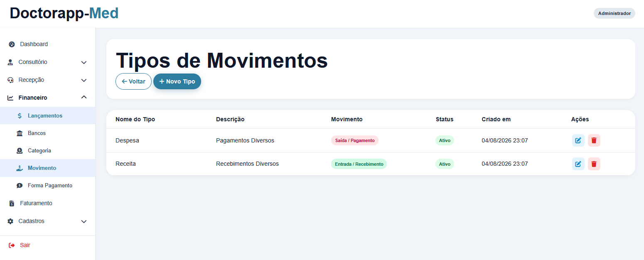Open the Dashboard menu item
The image size is (644, 260).
coord(47,44)
